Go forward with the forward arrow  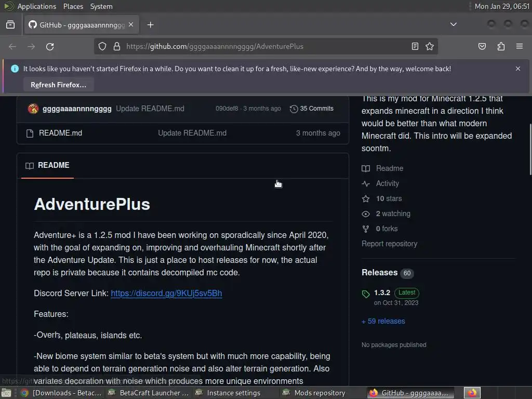(x=31, y=46)
